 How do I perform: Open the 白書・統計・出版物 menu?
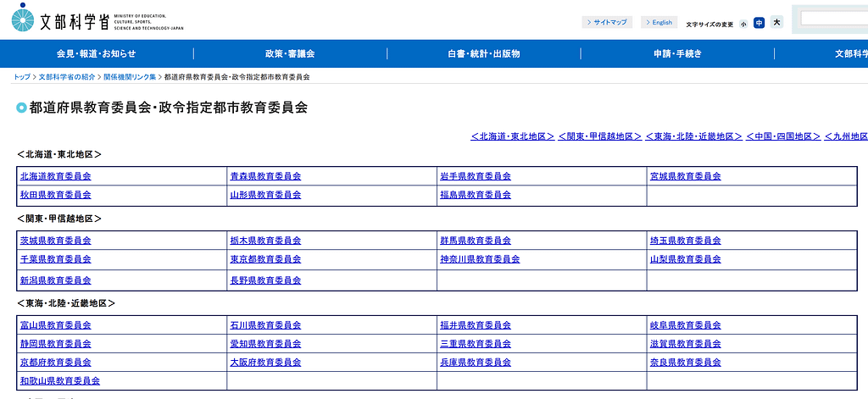(484, 53)
